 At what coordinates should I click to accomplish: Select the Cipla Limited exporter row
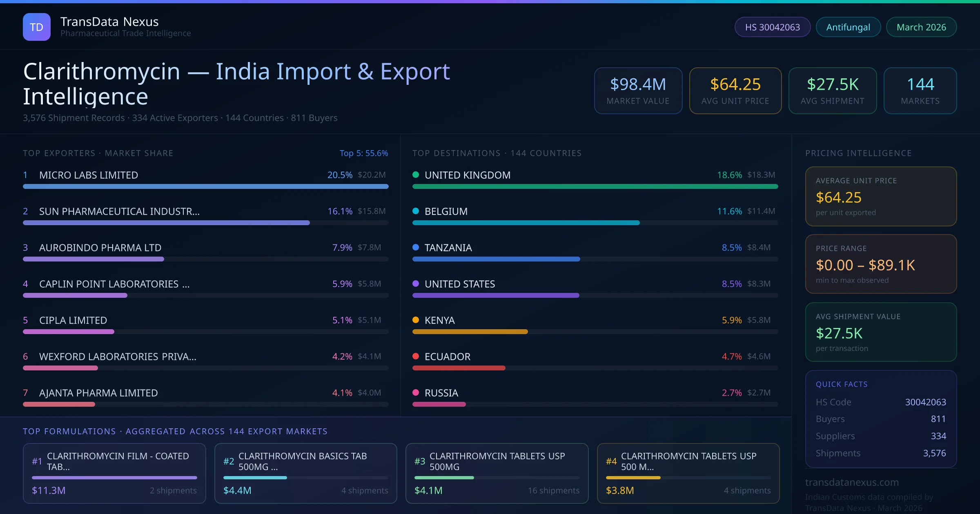[73, 321]
